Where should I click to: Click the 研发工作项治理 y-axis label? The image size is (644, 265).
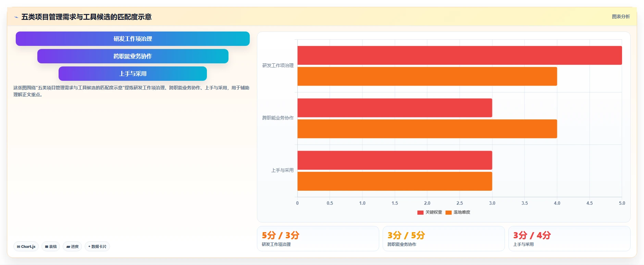pos(278,65)
